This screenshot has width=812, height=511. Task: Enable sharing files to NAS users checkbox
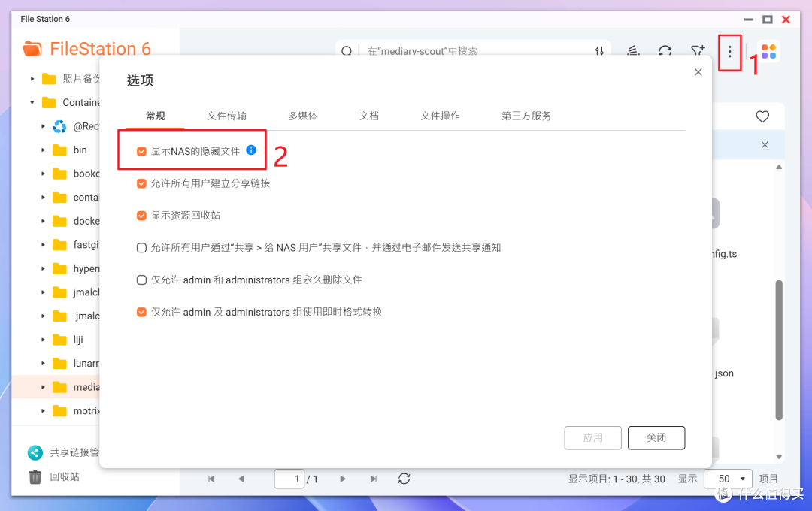click(x=141, y=247)
